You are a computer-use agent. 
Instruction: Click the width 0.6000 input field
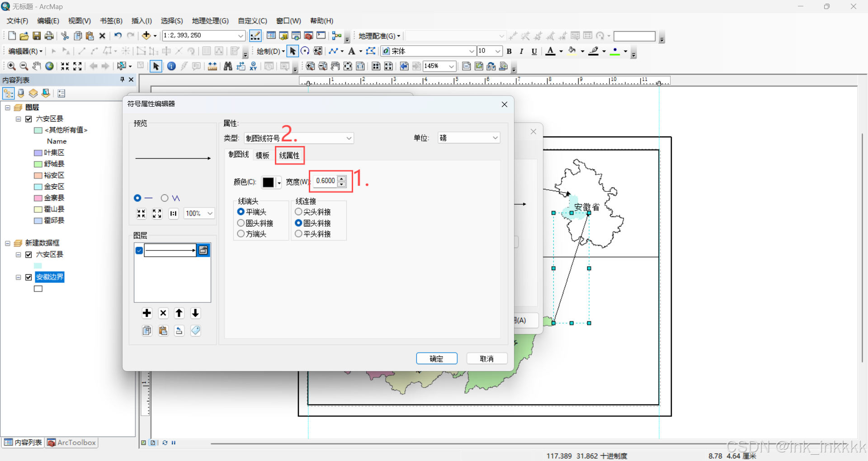click(x=325, y=181)
